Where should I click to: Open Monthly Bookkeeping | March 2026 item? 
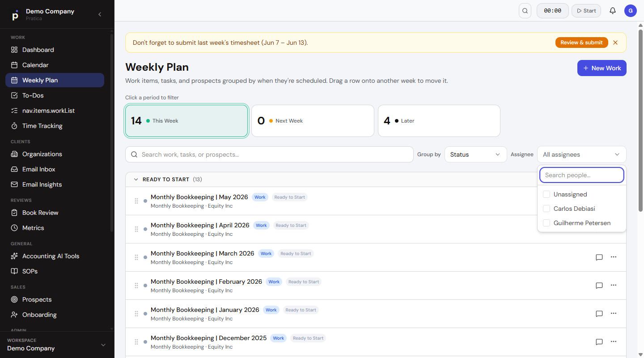click(x=202, y=253)
